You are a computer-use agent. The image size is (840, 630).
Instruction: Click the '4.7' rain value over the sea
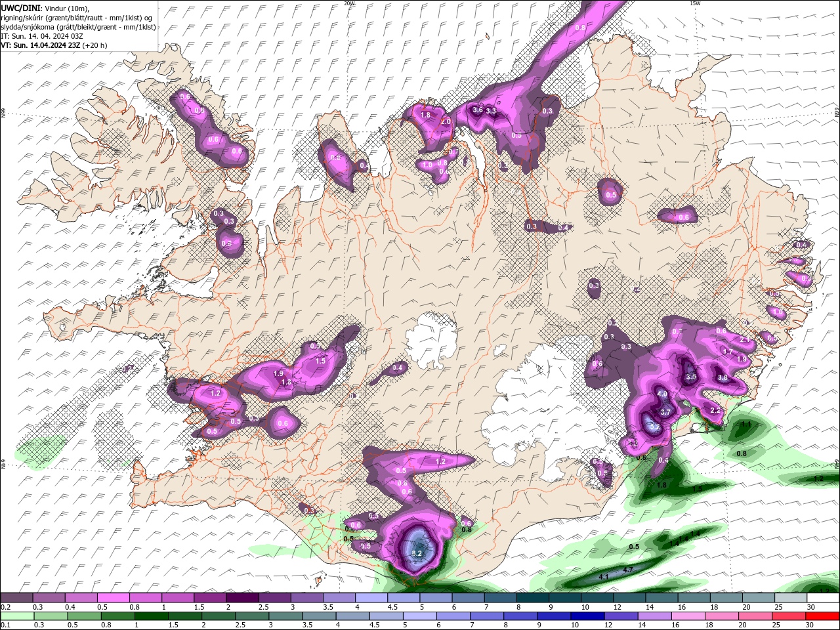628,570
